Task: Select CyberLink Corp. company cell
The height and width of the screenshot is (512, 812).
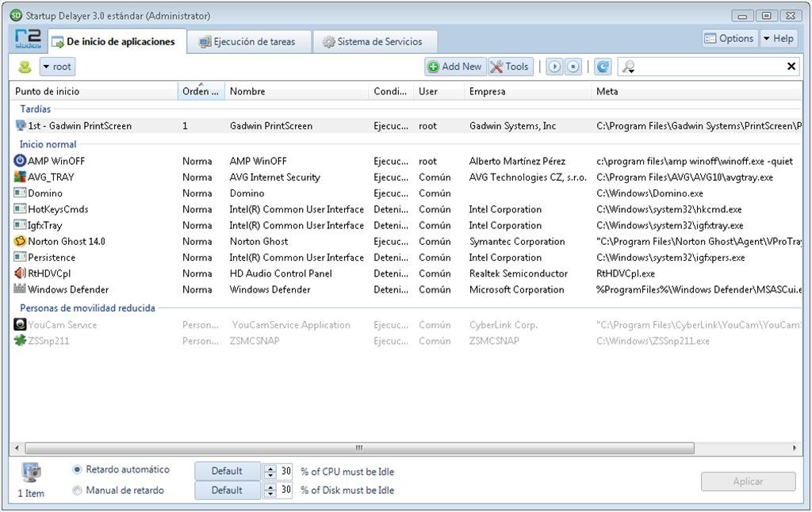Action: tap(503, 325)
